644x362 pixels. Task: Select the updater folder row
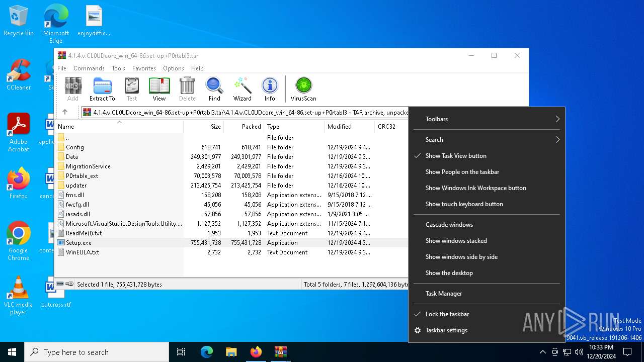231,186
